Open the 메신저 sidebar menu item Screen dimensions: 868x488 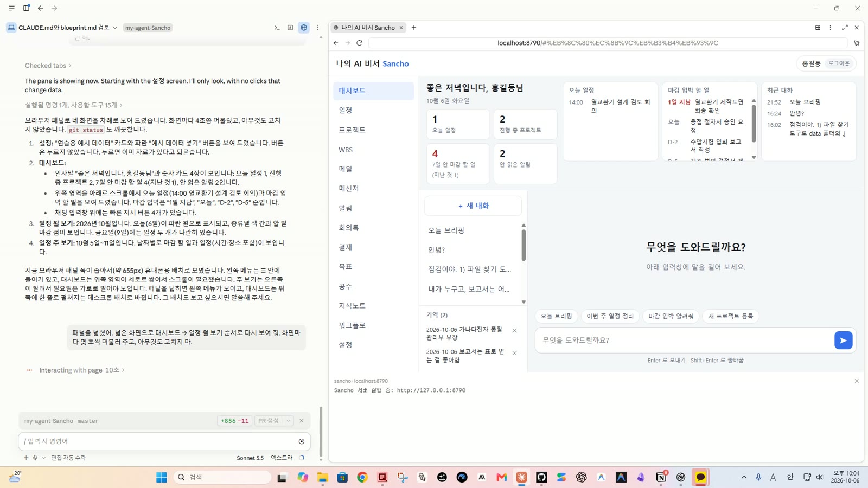pyautogui.click(x=373, y=188)
